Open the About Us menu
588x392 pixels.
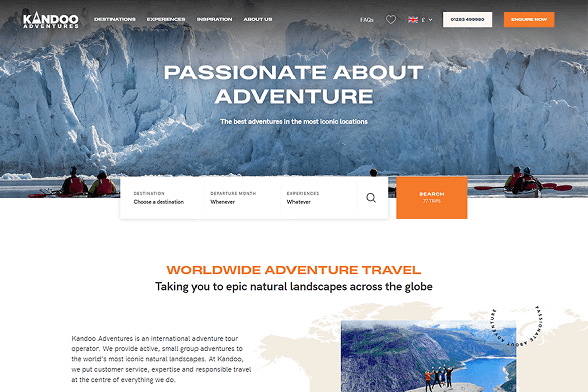258,19
